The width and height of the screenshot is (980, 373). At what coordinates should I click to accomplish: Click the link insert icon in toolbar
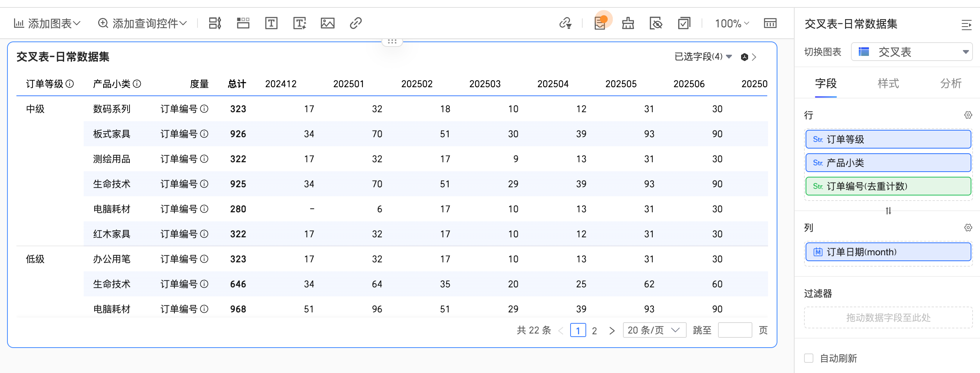355,23
